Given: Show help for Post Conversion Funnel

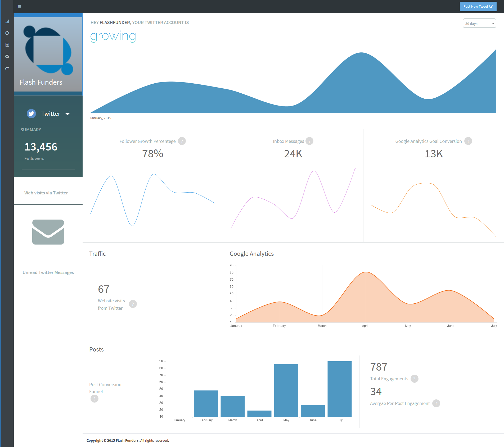Looking at the screenshot, I should [x=94, y=399].
